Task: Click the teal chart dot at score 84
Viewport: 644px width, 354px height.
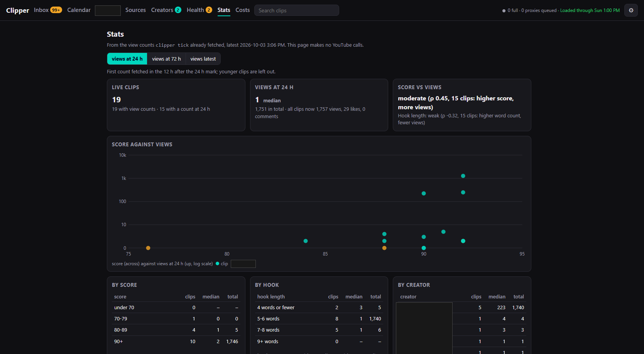Action: coord(306,241)
